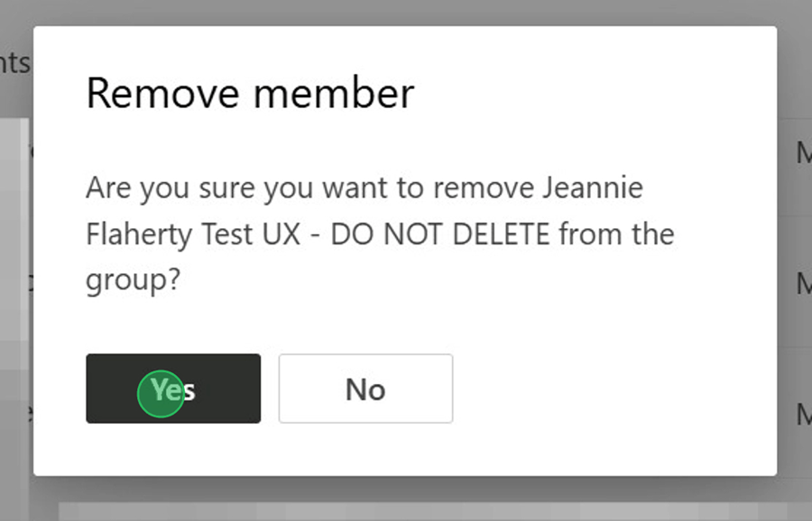This screenshot has height=521, width=812.
Task: Click the partially hidden "nts" tab behind dialog
Action: pos(15,63)
